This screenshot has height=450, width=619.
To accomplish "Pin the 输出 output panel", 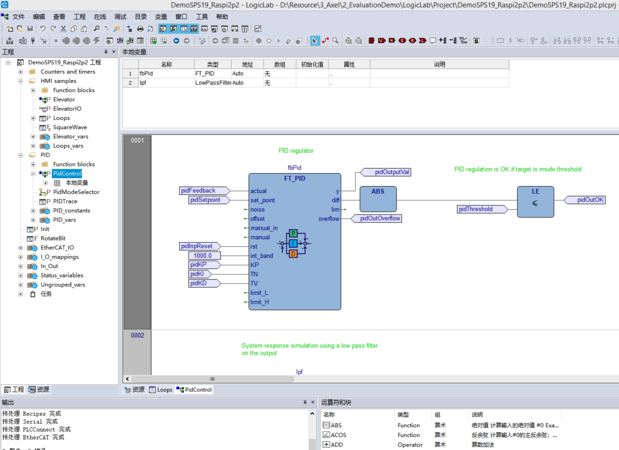I will (x=305, y=402).
